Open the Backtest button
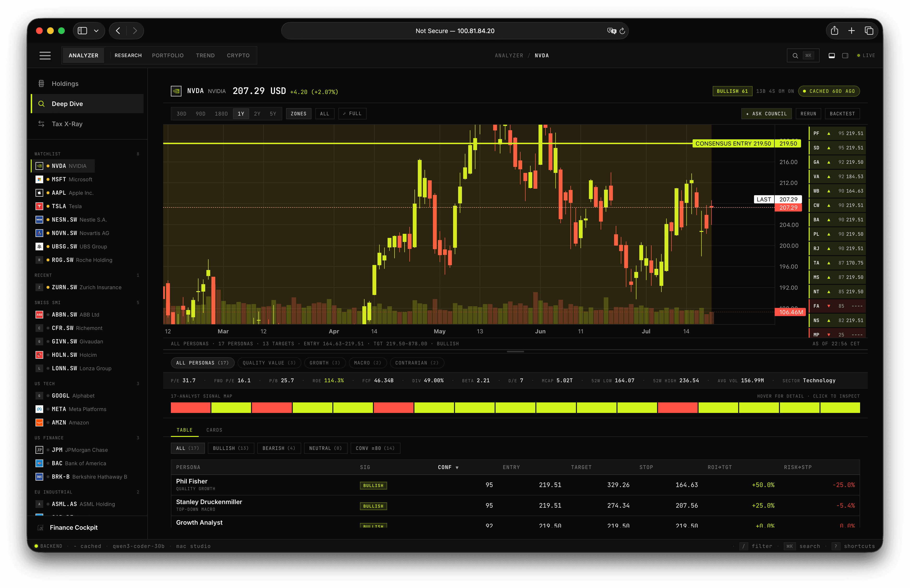Image resolution: width=910 pixels, height=588 pixels. point(842,114)
